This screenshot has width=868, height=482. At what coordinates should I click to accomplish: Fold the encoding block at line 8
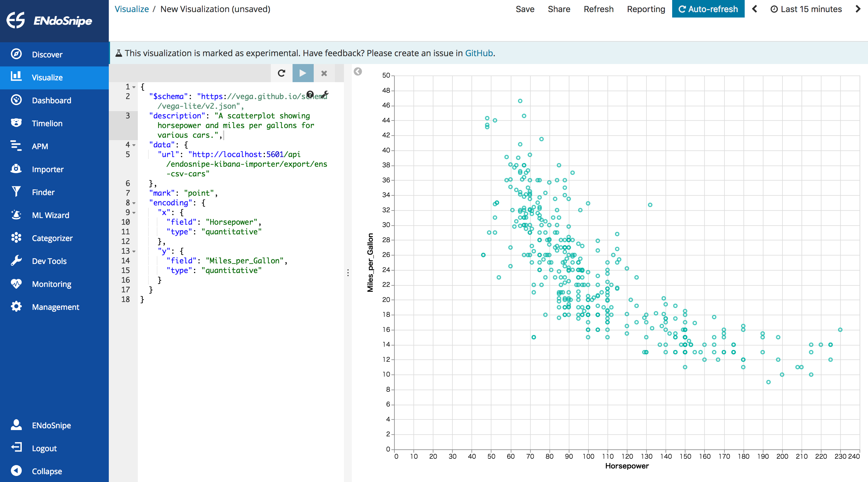click(134, 203)
